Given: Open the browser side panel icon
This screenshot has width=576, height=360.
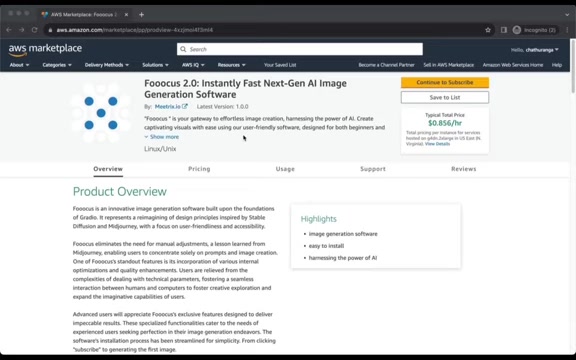Looking at the screenshot, I should pyautogui.click(x=504, y=30).
